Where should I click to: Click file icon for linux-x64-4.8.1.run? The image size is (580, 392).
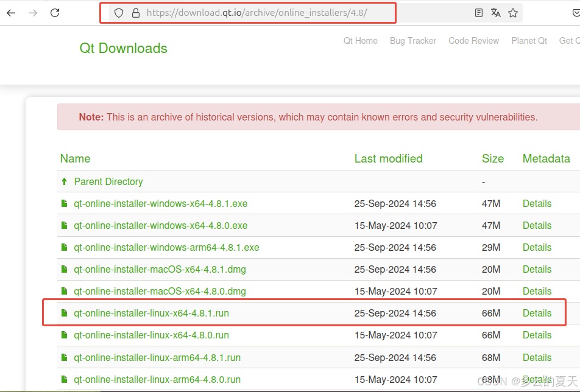pyautogui.click(x=65, y=313)
